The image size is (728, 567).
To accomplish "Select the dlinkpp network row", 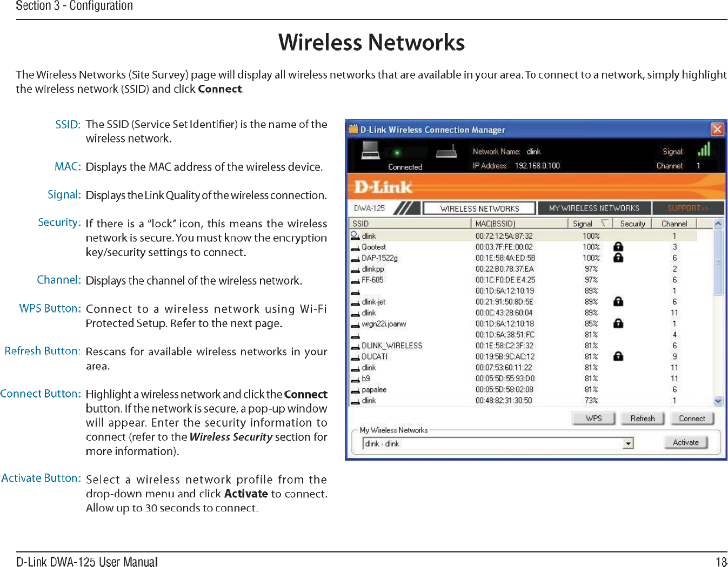I will [523, 269].
